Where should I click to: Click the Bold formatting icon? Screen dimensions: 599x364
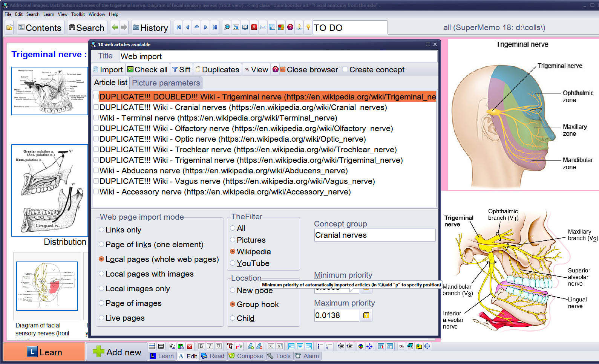point(201,346)
